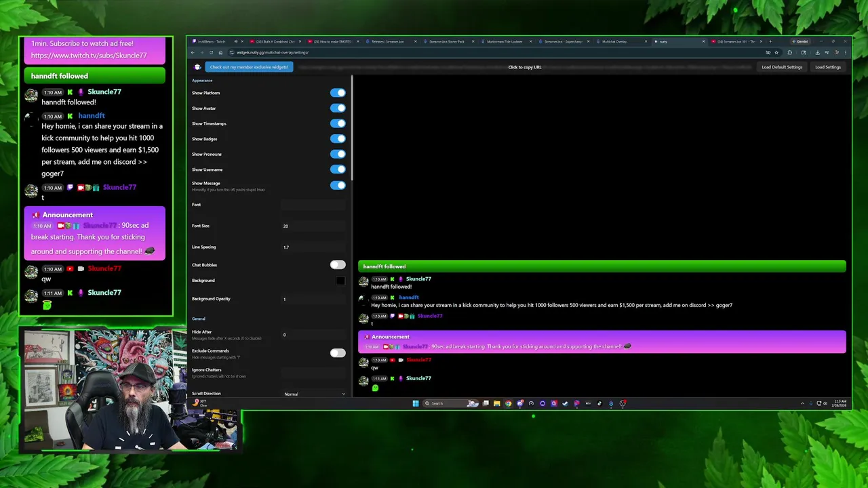
Task: Click the browser address bar URL
Action: [x=273, y=52]
